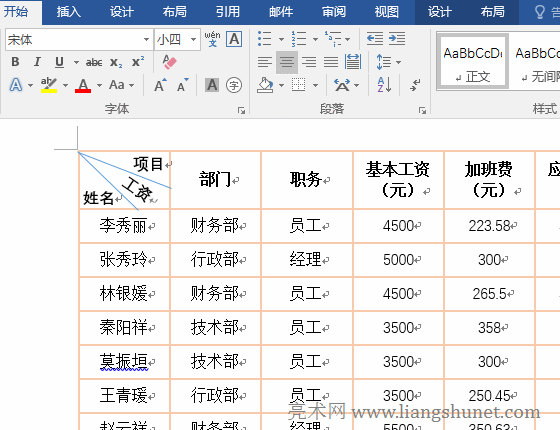Click the clear formatting eraser icon
Viewport: 560px width, 430px height.
coord(170,62)
